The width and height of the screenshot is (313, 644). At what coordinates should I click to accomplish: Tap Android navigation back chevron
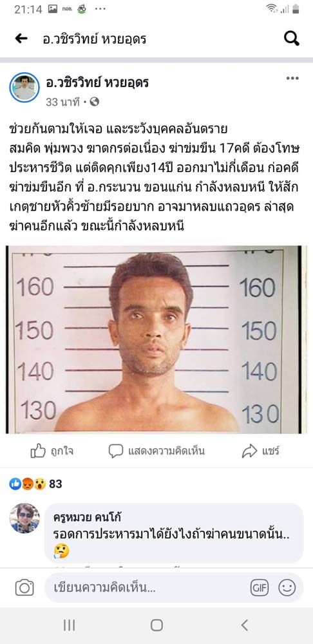(x=244, y=625)
